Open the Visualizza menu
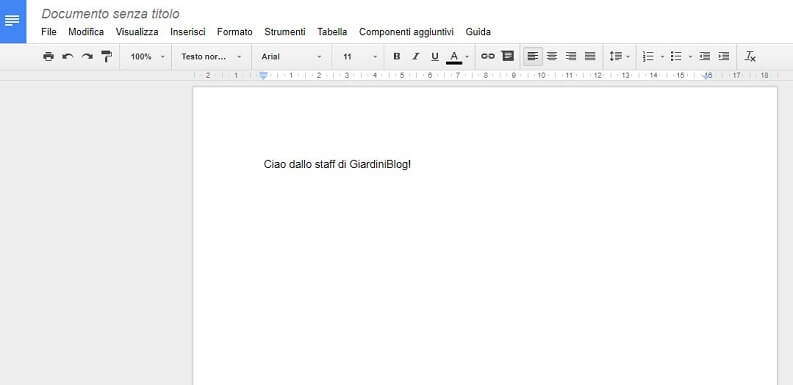The height and width of the screenshot is (385, 793). point(137,32)
